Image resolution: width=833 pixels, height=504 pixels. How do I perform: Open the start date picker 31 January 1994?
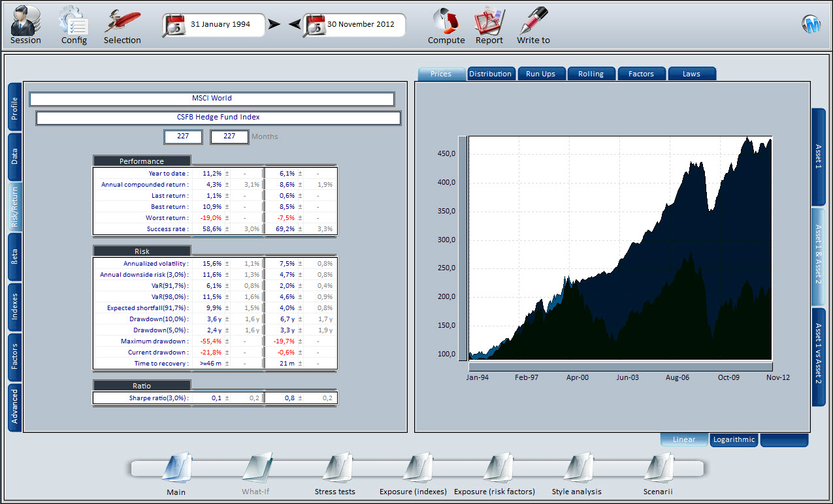[214, 25]
